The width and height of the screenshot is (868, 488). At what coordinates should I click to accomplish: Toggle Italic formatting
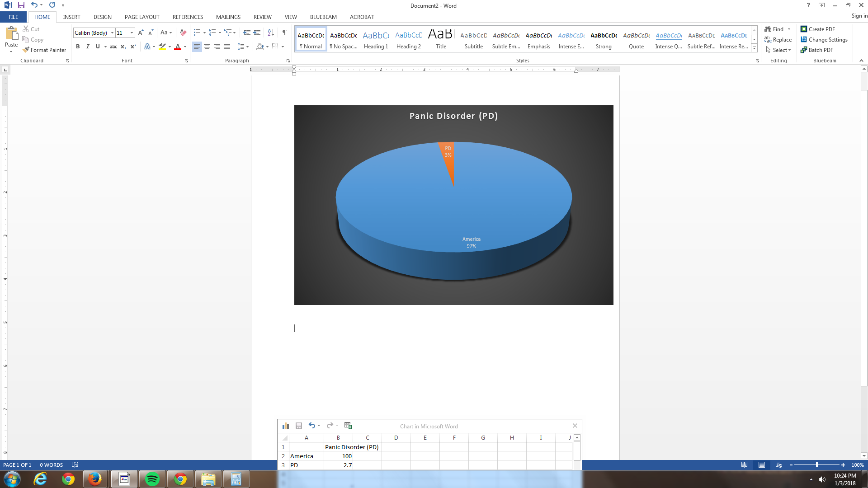point(88,47)
